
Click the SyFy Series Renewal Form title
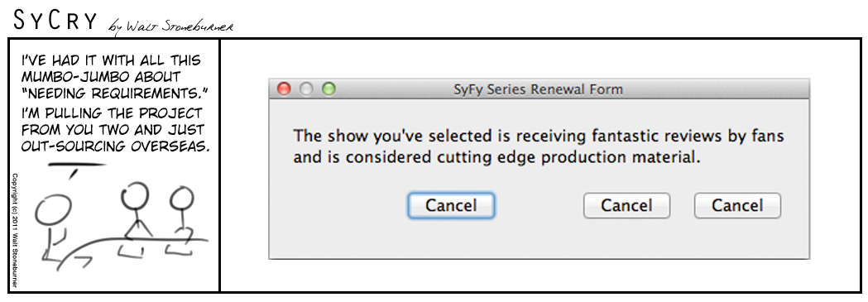(x=538, y=89)
